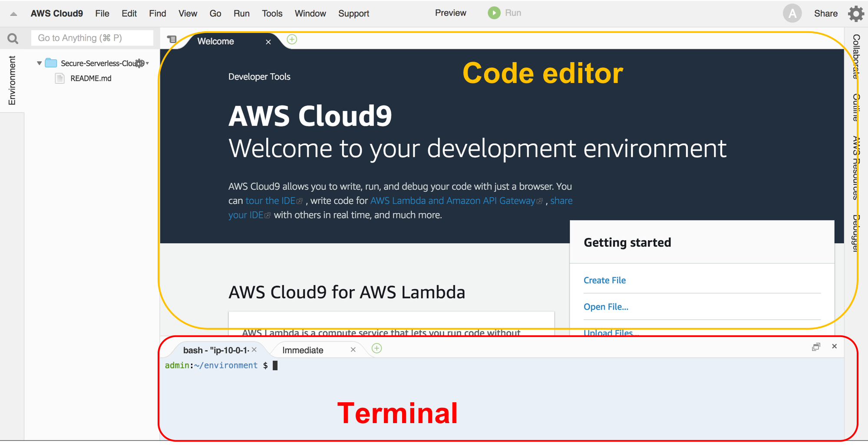868x447 pixels.
Task: Add new terminal tab with plus icon
Action: tap(377, 348)
